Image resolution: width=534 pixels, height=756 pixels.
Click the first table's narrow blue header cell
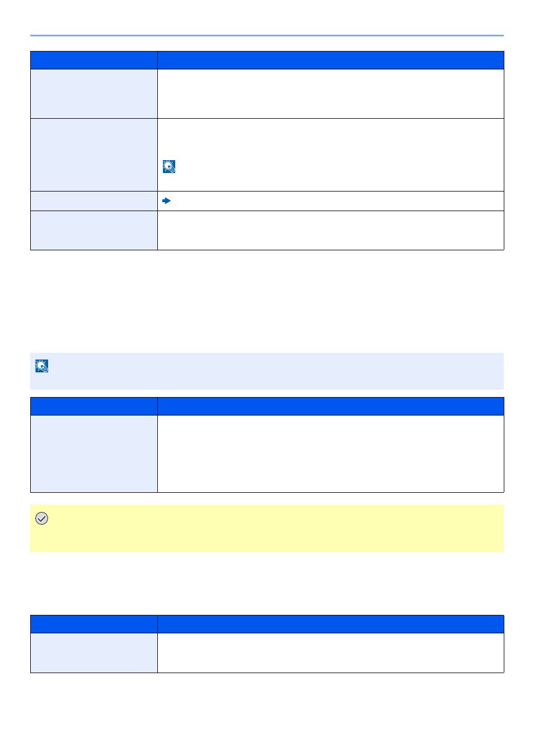click(94, 60)
